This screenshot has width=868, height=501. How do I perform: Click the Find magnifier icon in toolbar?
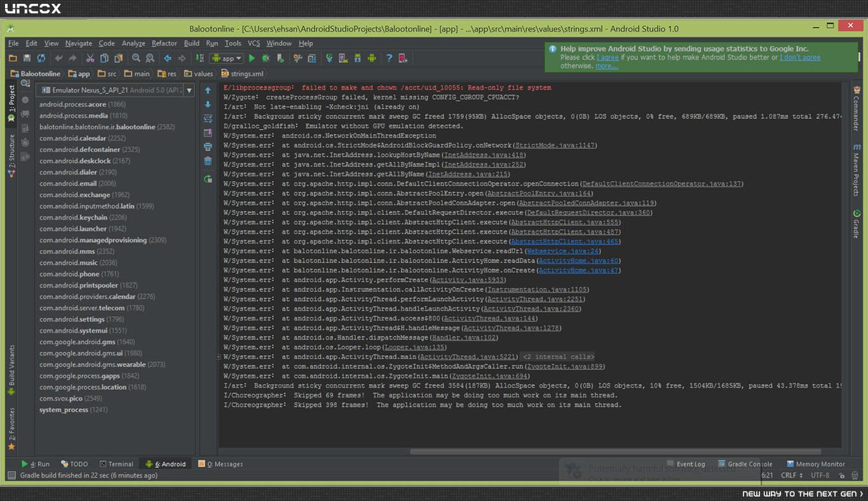coord(136,58)
